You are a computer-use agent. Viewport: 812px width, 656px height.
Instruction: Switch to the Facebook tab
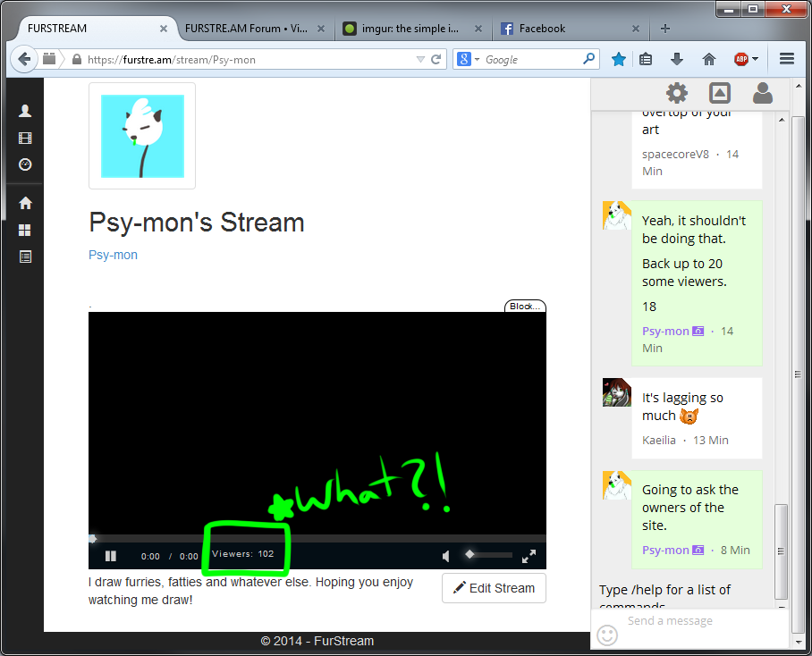point(542,29)
